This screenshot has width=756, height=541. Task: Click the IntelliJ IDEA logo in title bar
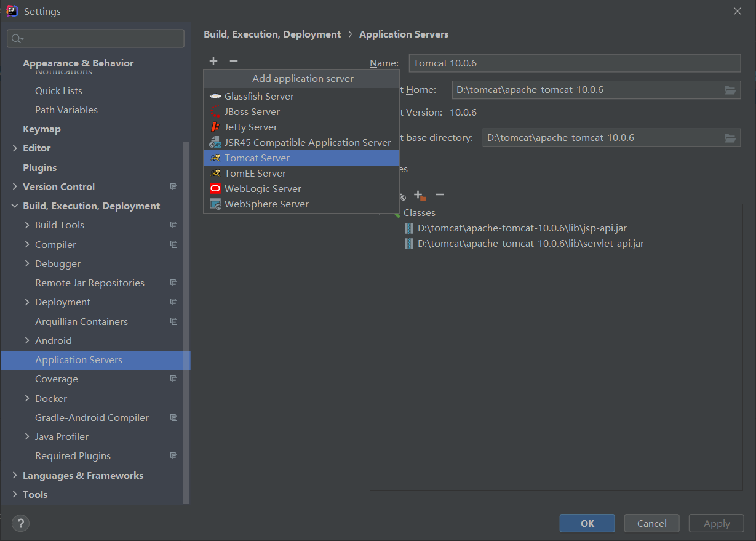[12, 10]
